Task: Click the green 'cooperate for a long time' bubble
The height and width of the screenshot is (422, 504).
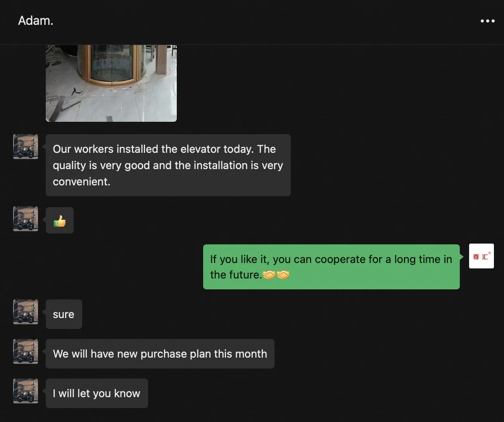Action: (331, 267)
